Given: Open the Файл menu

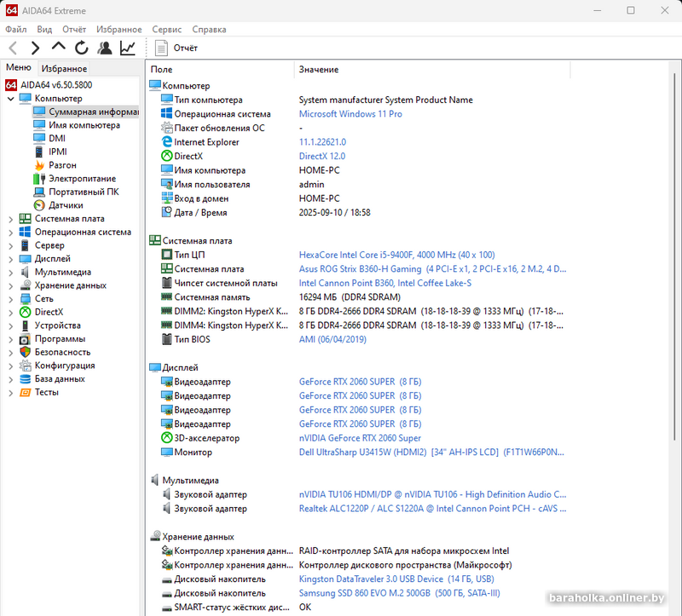Looking at the screenshot, I should point(16,30).
